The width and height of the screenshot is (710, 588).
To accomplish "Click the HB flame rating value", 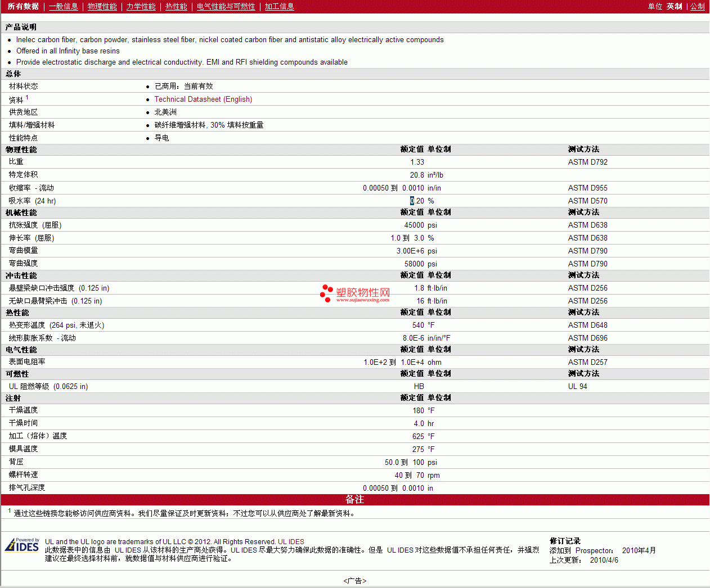I will [419, 387].
